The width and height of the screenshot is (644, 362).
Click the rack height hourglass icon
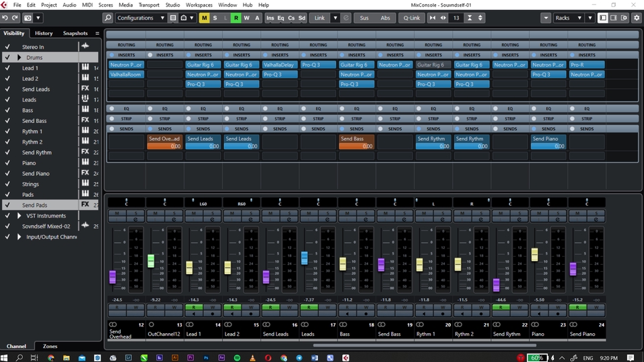[470, 17]
